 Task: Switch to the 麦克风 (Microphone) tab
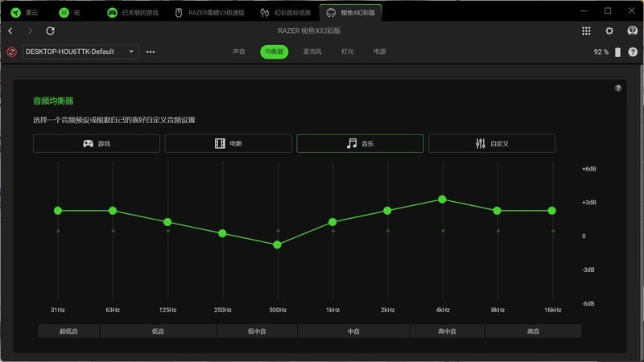pyautogui.click(x=312, y=51)
